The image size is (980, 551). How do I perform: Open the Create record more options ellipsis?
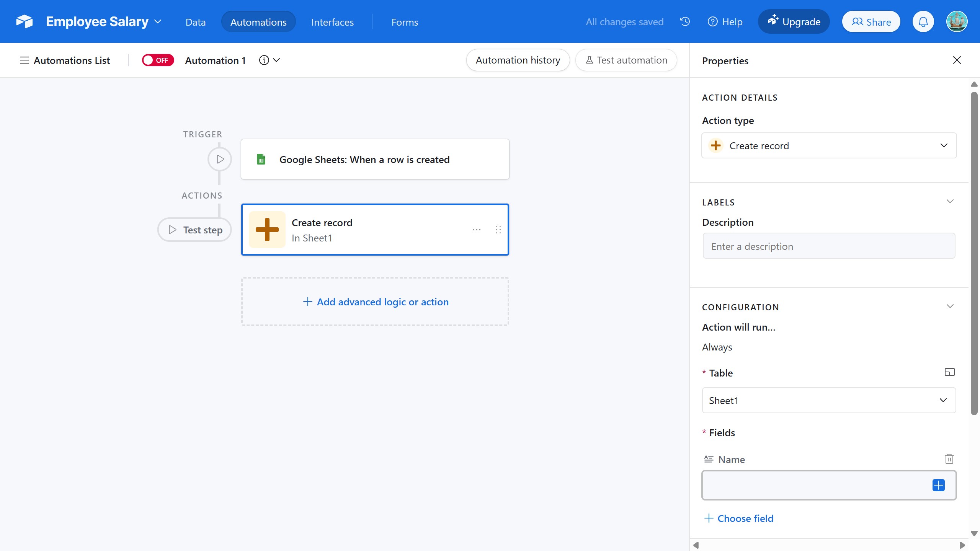pos(477,230)
